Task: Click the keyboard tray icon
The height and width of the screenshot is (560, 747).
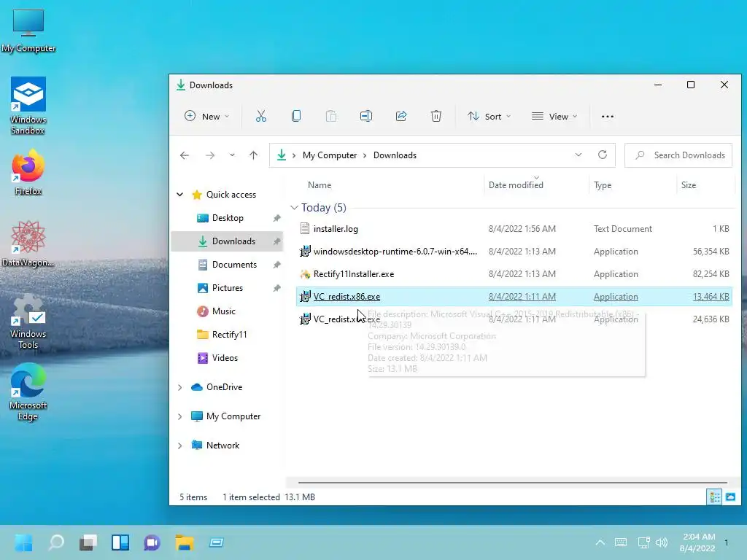Action: click(621, 542)
